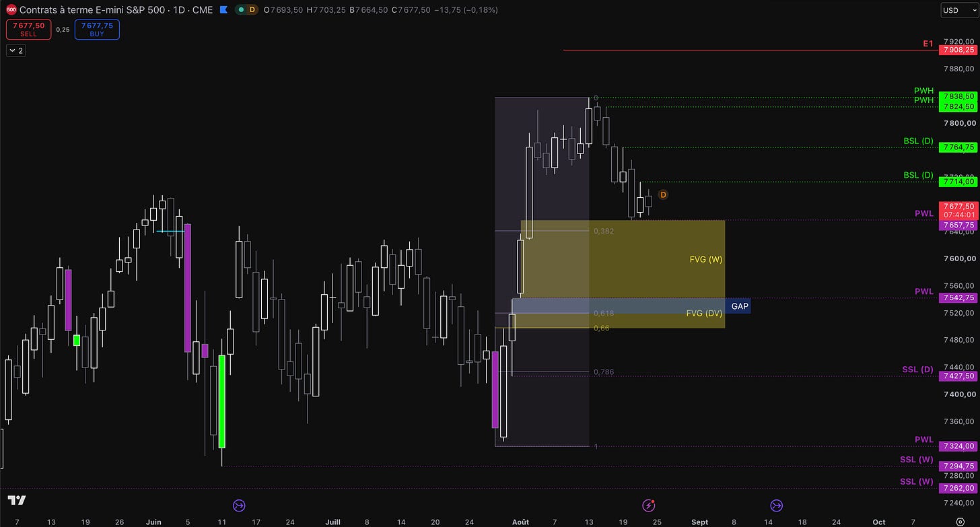This screenshot has height=527, width=980.
Task: Click the Oct date axis label
Action: click(879, 522)
